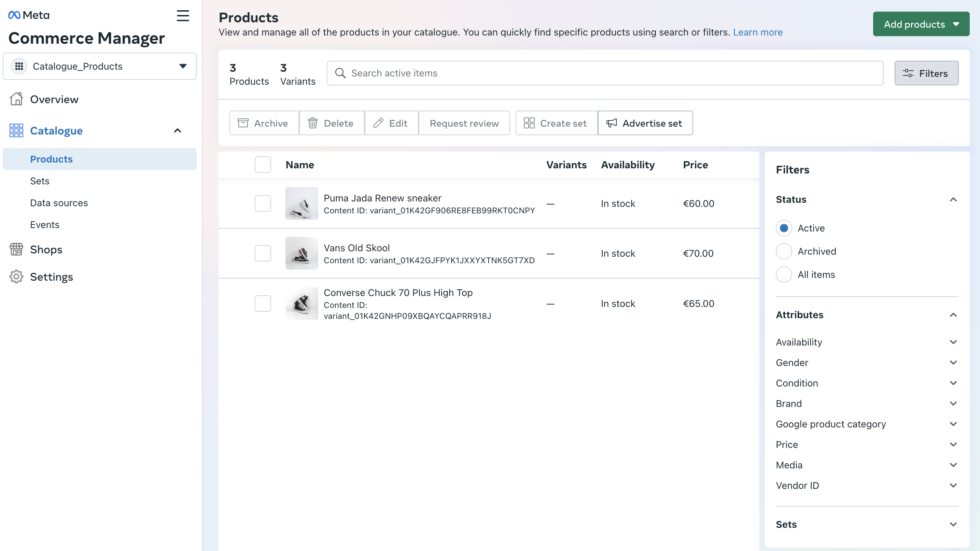
Task: Open Data sources from the sidebar
Action: tap(59, 203)
